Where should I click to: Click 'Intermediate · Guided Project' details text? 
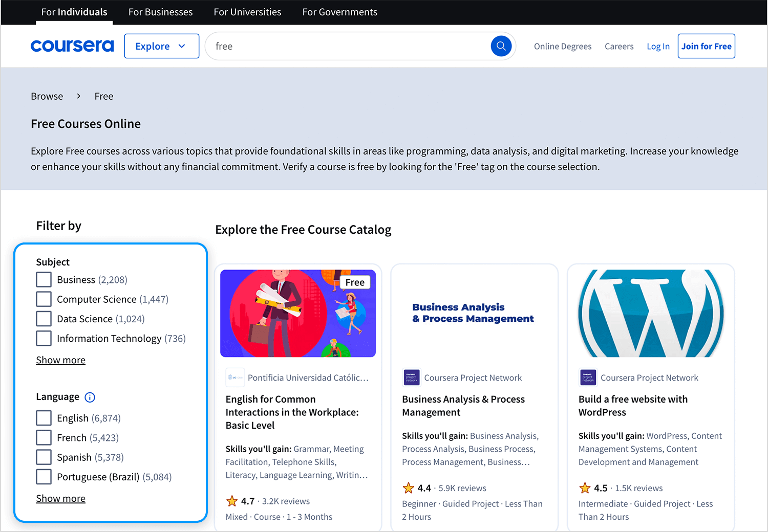(x=646, y=511)
